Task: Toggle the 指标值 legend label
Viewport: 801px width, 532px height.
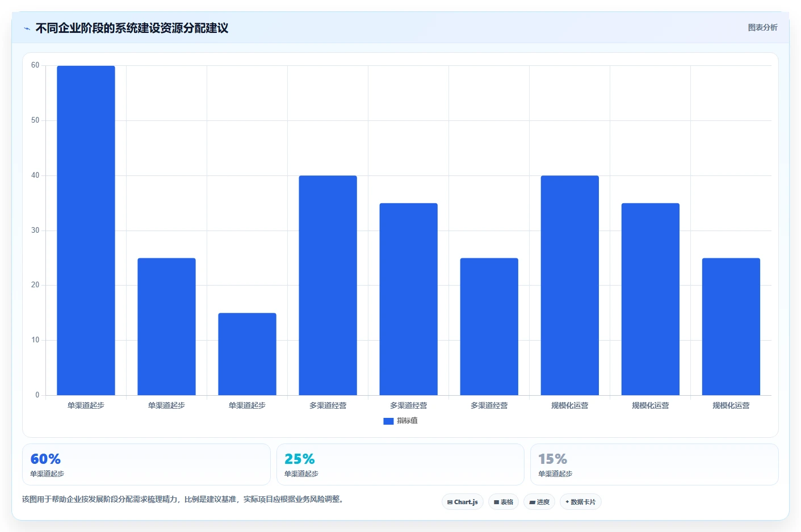Action: click(x=407, y=421)
